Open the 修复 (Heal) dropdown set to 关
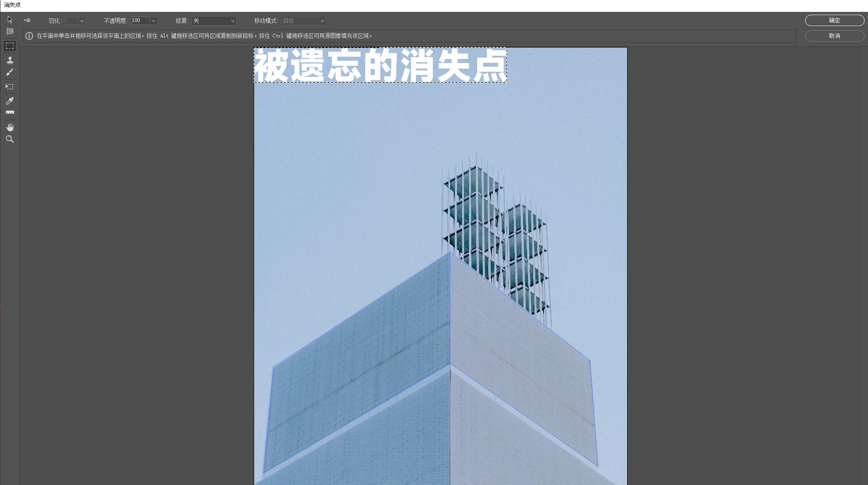This screenshot has height=485, width=868. [x=213, y=21]
